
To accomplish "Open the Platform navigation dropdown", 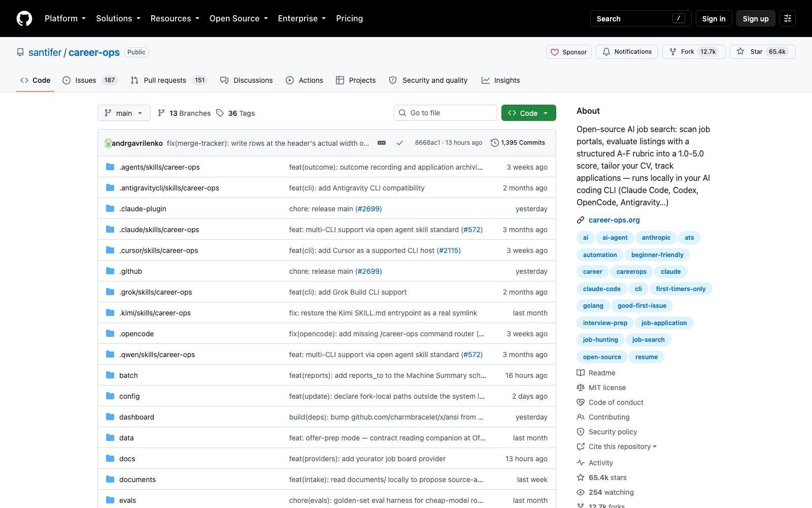I will click(65, 18).
